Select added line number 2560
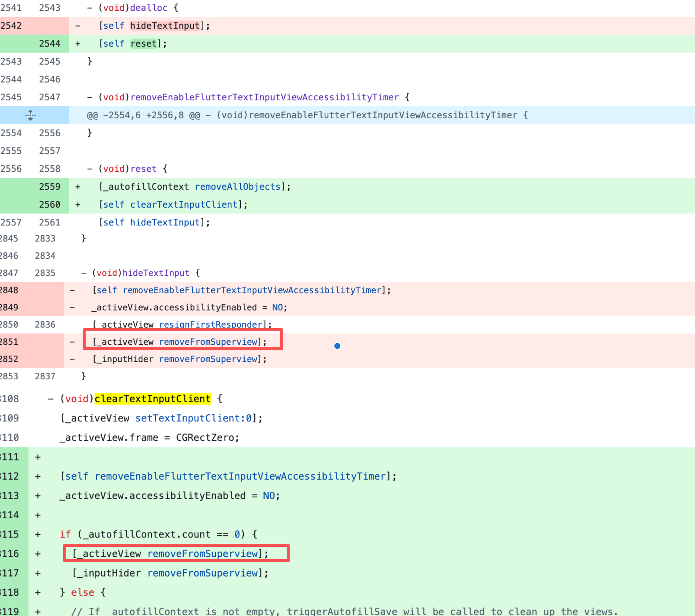This screenshot has width=695, height=616. coord(49,205)
